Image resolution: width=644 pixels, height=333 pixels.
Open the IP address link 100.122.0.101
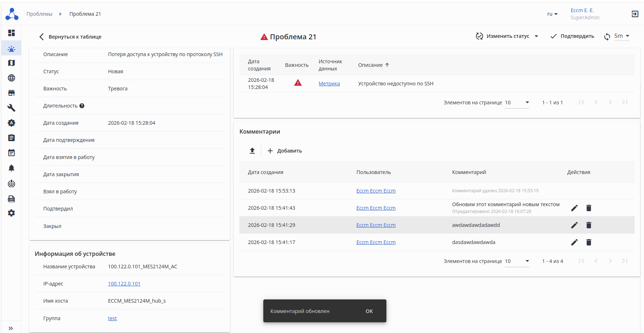pyautogui.click(x=124, y=284)
